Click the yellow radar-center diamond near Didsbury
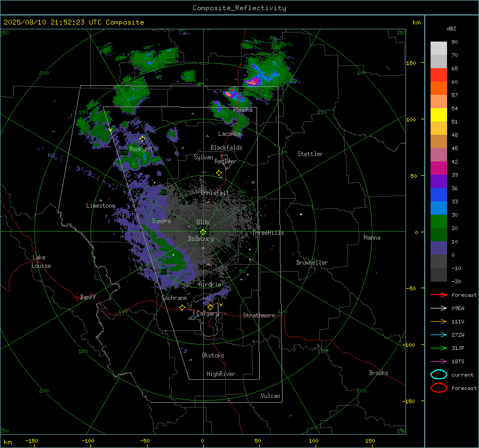Viewport: 479px width, 448px height. coord(203,232)
